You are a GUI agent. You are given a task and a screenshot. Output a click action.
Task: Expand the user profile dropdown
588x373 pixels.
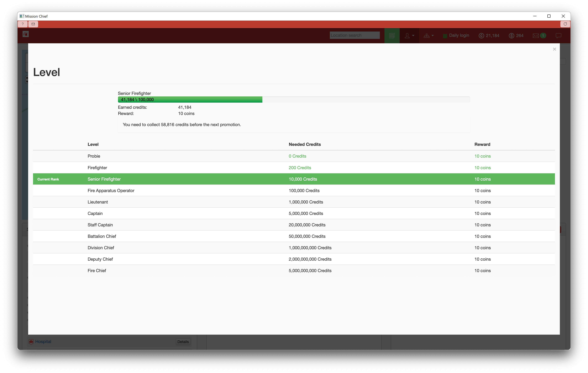click(409, 36)
